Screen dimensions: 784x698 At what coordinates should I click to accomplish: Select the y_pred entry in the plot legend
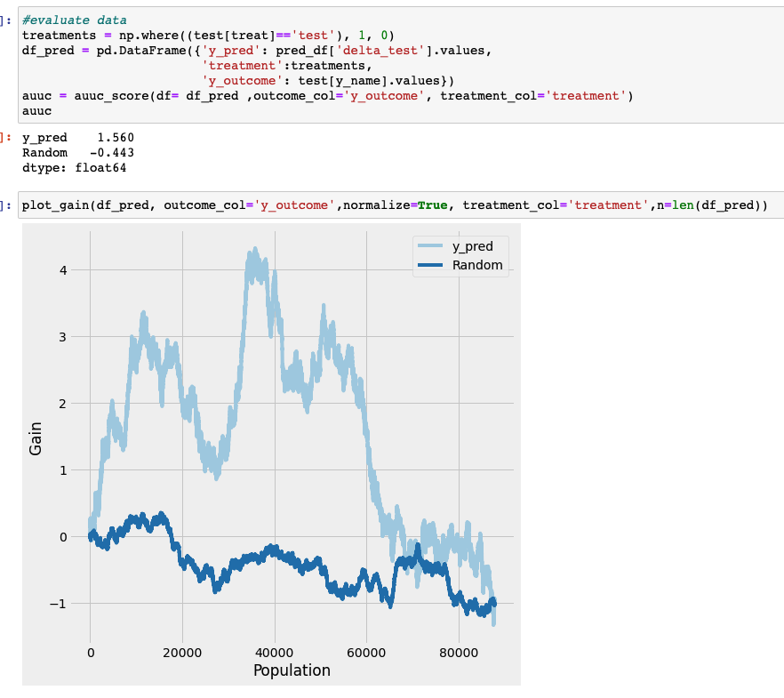point(472,246)
